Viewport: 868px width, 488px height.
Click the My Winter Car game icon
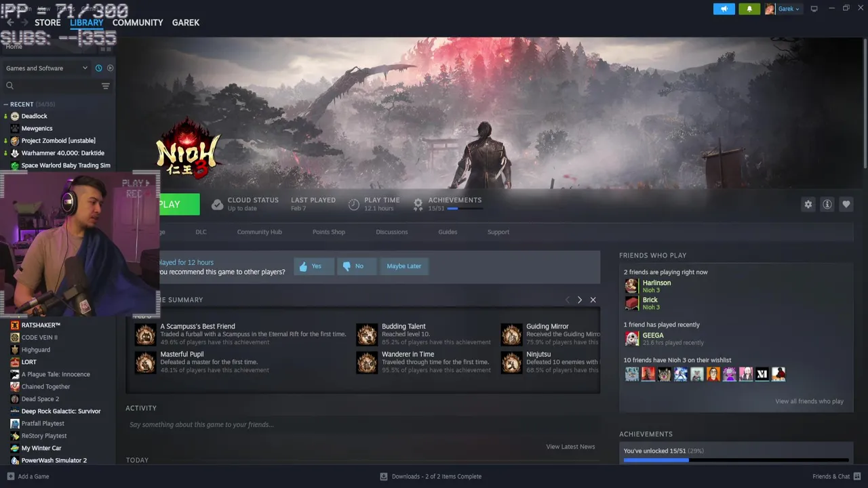coord(15,448)
